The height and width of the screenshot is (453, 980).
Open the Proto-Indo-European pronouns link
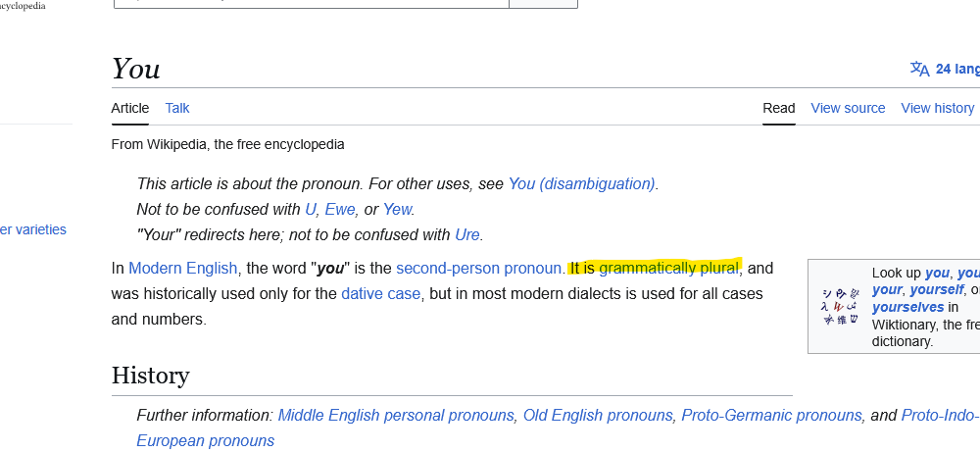[941, 416]
